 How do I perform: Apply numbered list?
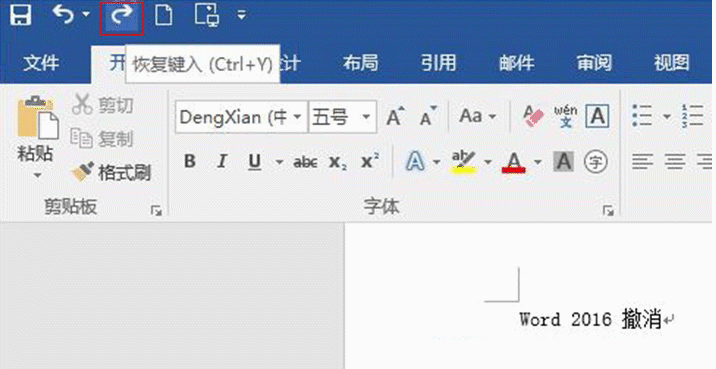coord(692,116)
